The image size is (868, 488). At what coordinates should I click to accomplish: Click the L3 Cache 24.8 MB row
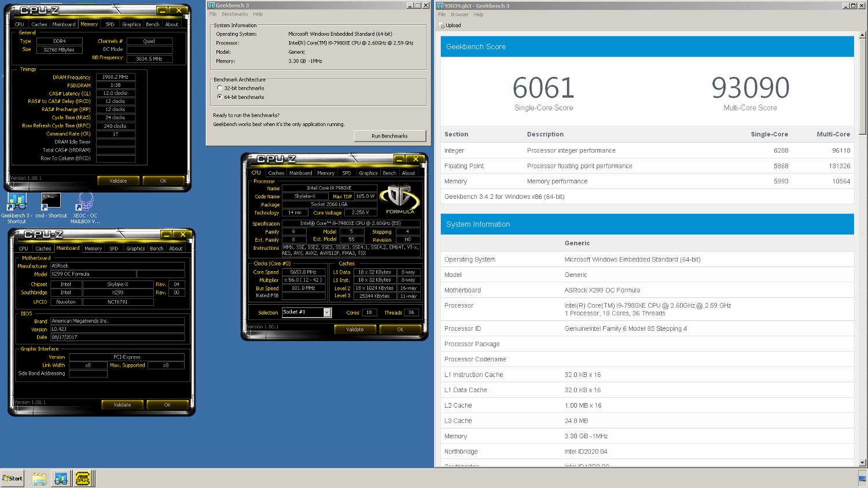point(647,421)
